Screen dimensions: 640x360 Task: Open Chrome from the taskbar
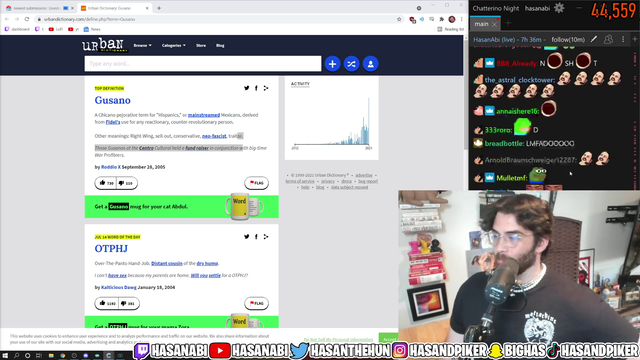tap(62, 356)
